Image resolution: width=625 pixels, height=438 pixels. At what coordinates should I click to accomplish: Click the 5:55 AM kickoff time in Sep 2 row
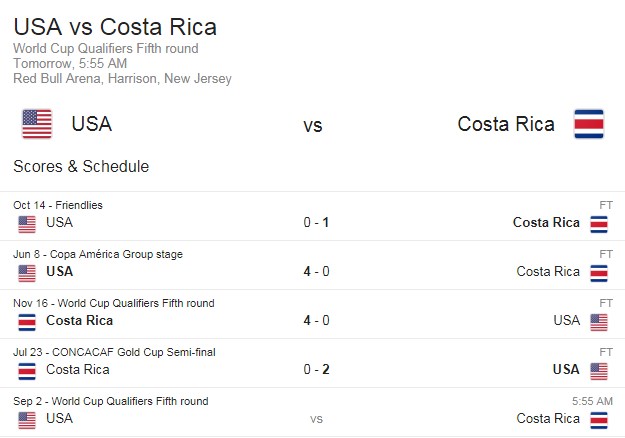[592, 401]
